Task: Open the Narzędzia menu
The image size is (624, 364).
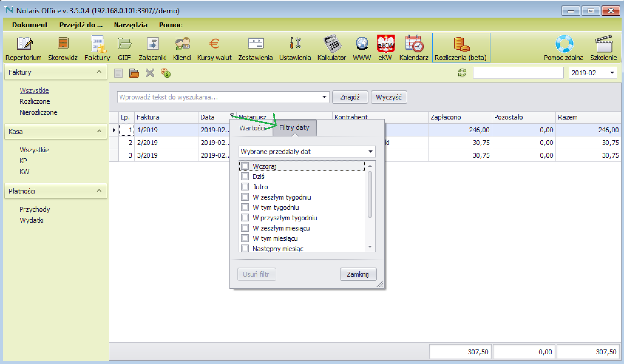Action: click(131, 25)
